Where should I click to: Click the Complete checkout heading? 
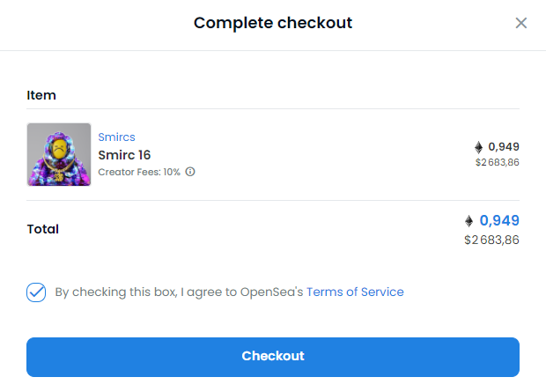[x=273, y=23]
